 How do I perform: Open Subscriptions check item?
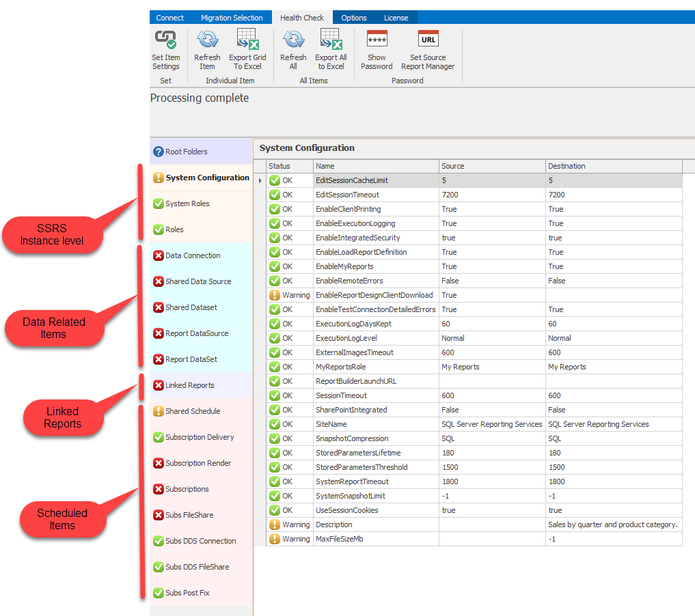201,489
